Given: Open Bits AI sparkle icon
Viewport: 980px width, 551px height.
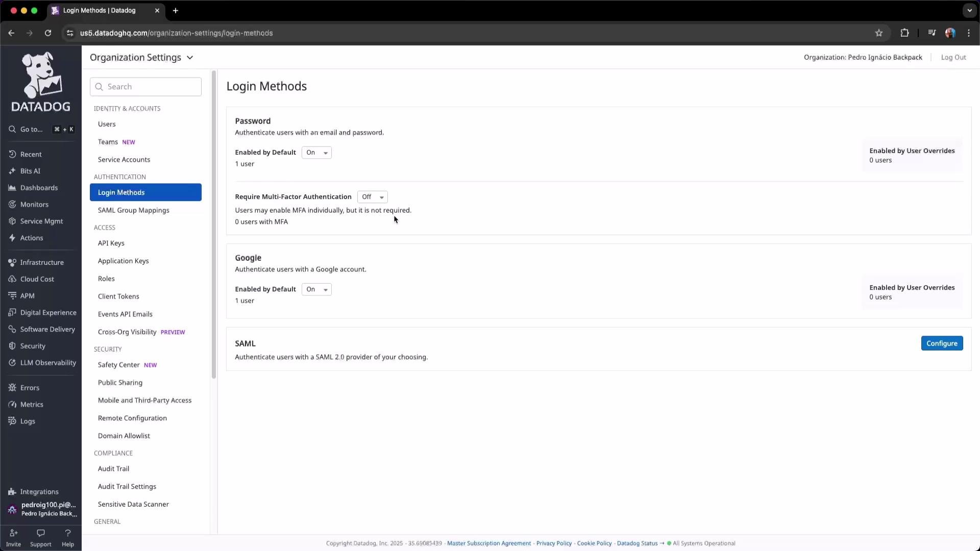Looking at the screenshot, I should pos(12,171).
